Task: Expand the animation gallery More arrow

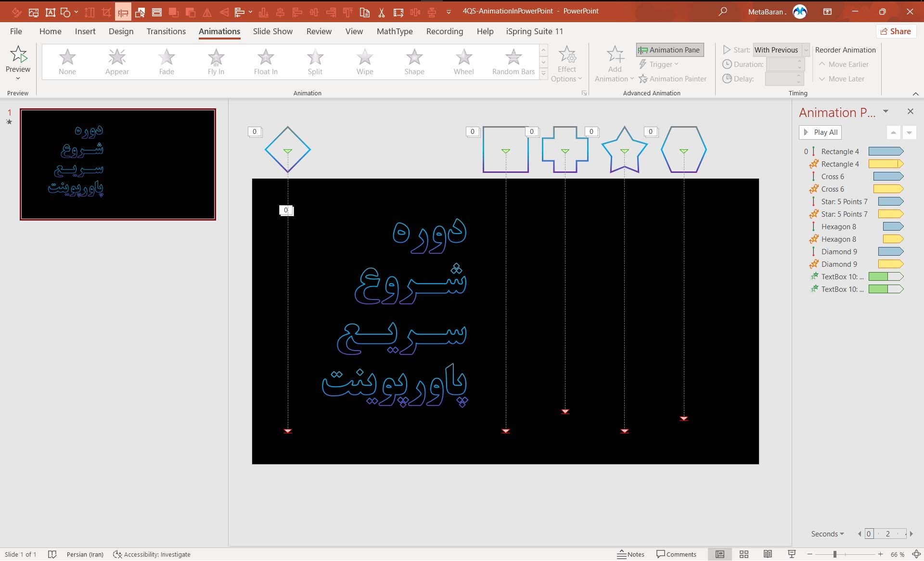Action: (x=544, y=74)
